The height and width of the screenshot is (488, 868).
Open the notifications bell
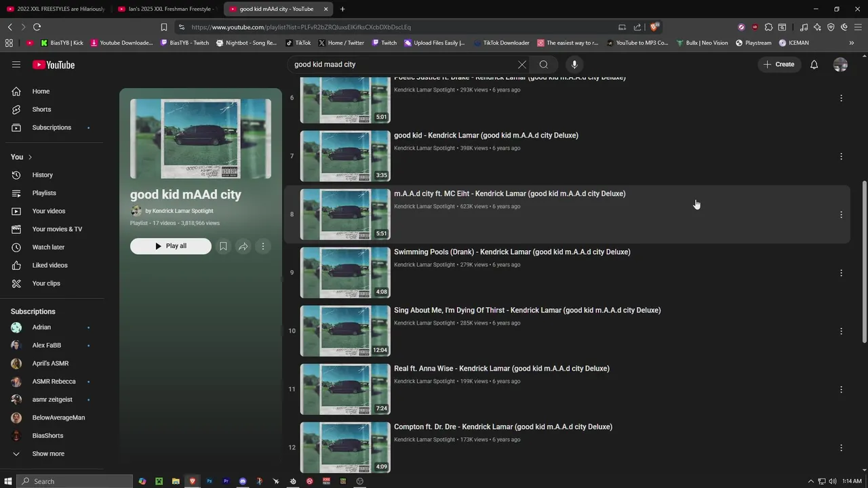tap(814, 64)
